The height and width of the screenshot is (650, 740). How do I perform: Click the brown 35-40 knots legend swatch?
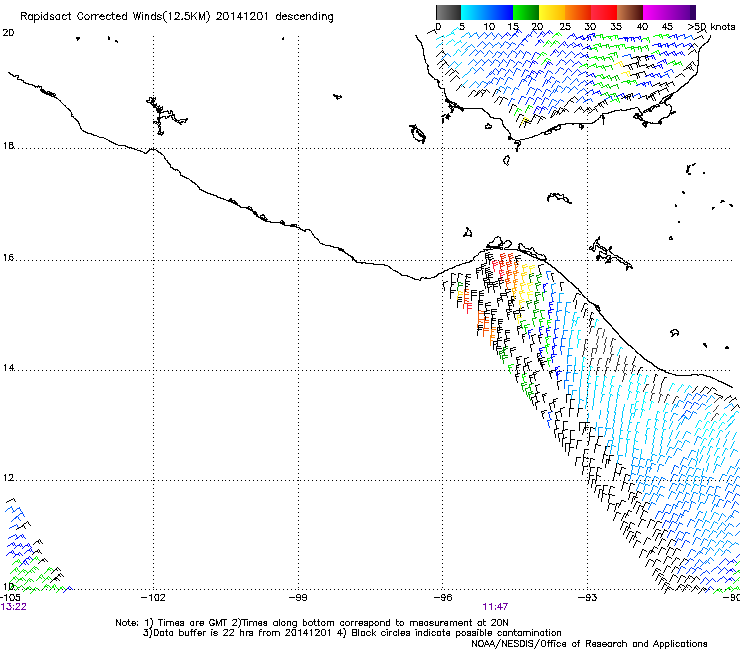pos(630,12)
